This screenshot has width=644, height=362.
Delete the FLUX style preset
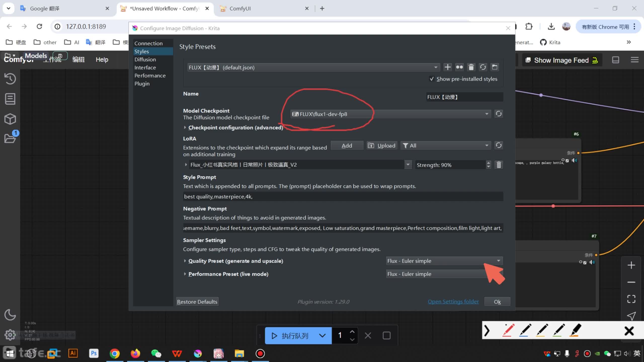pos(471,67)
